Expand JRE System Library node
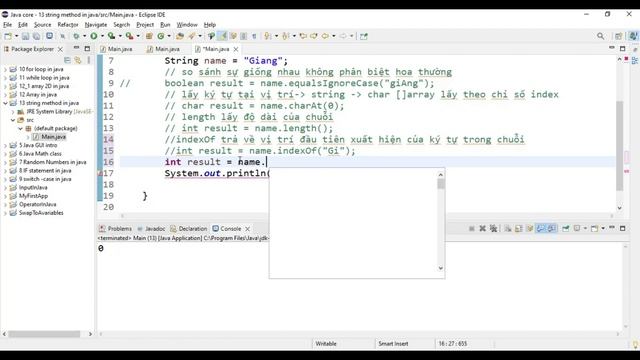640x360 pixels. [13, 111]
